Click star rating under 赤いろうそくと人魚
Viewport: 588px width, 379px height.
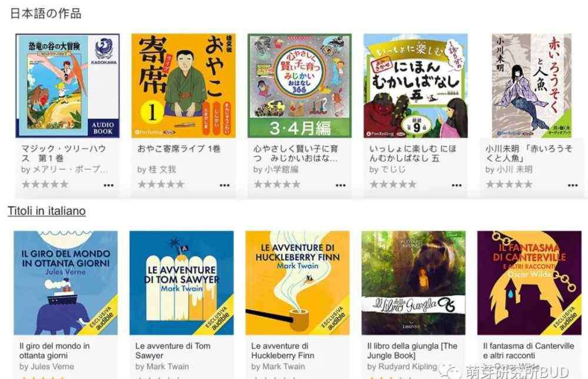(509, 184)
